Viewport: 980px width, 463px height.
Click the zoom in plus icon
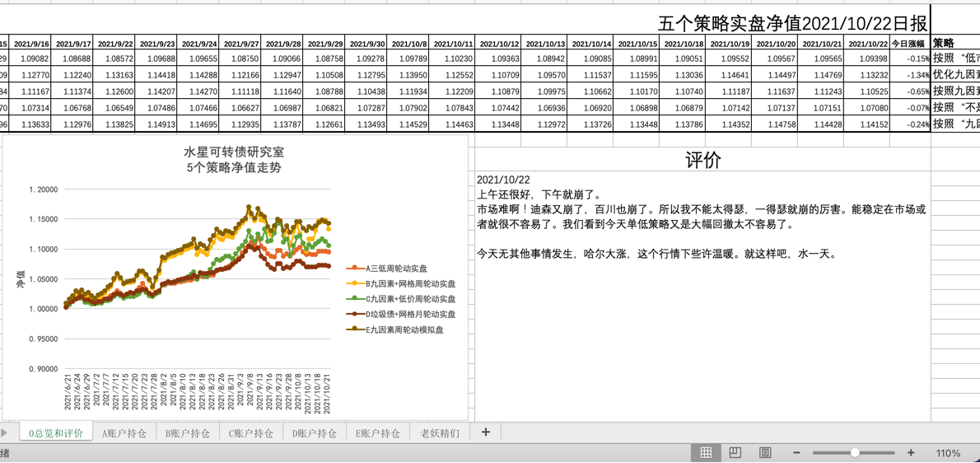911,452
